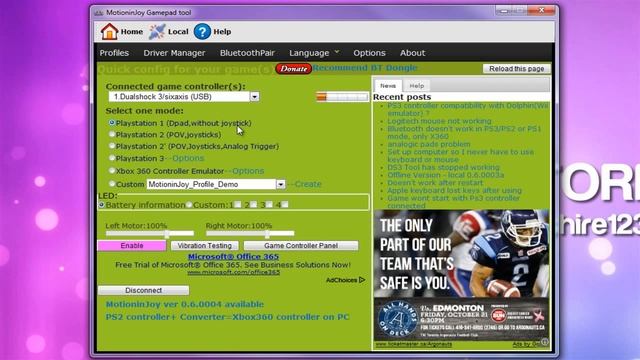Screen dimensions: 640x360
Task: Tick LED checkbox 2
Action: [x=253, y=204]
